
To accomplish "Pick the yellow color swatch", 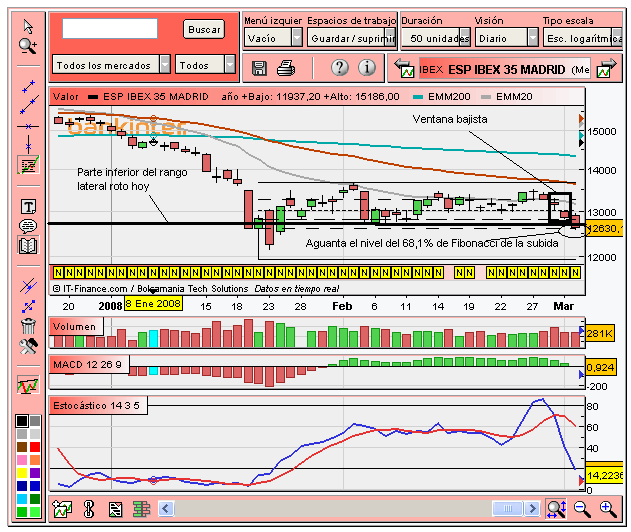I will pos(22,473).
